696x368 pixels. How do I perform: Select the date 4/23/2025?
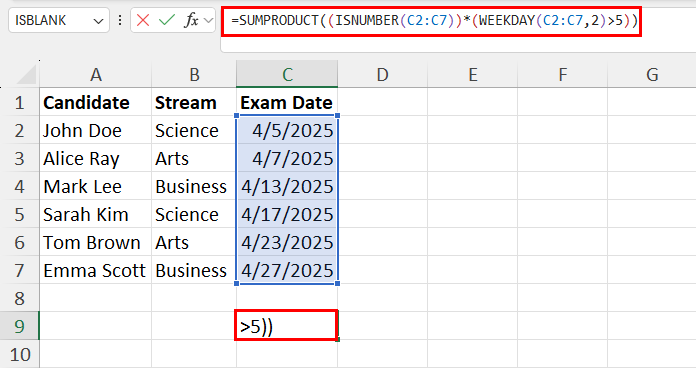287,242
